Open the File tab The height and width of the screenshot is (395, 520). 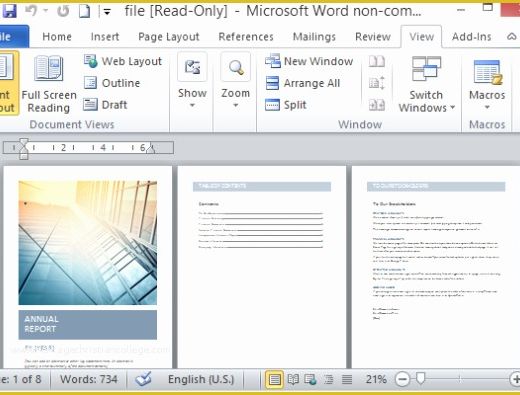(13, 36)
